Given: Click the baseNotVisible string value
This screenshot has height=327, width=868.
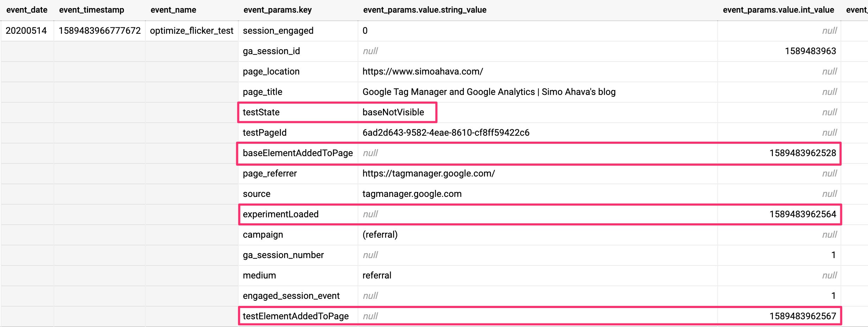Looking at the screenshot, I should 393,112.
